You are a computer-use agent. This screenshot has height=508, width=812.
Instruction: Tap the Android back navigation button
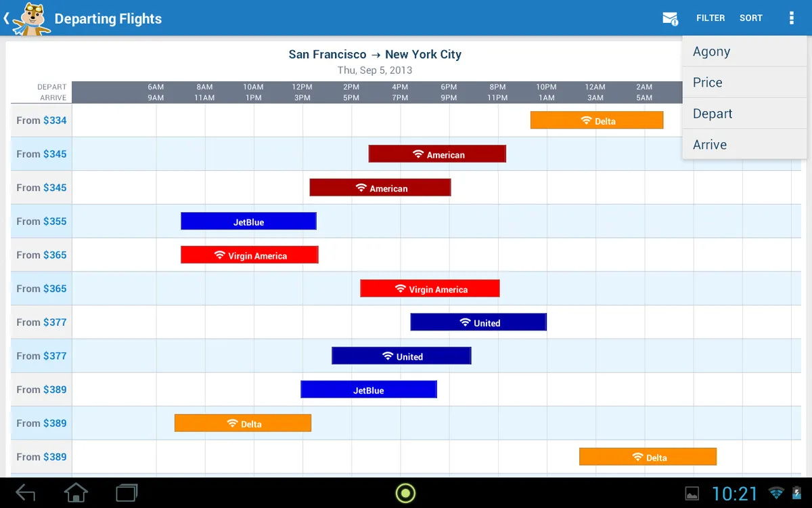(25, 492)
